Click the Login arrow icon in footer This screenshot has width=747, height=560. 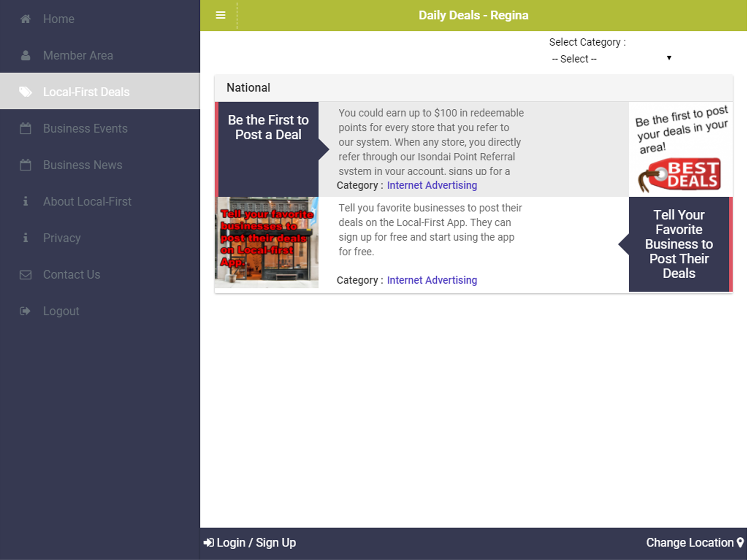point(208,542)
